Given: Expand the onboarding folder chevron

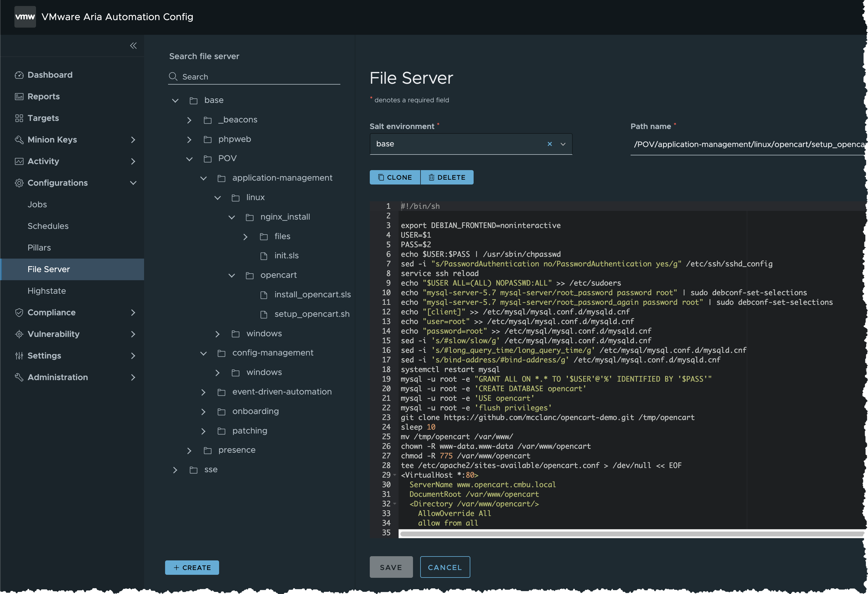Looking at the screenshot, I should (x=203, y=412).
